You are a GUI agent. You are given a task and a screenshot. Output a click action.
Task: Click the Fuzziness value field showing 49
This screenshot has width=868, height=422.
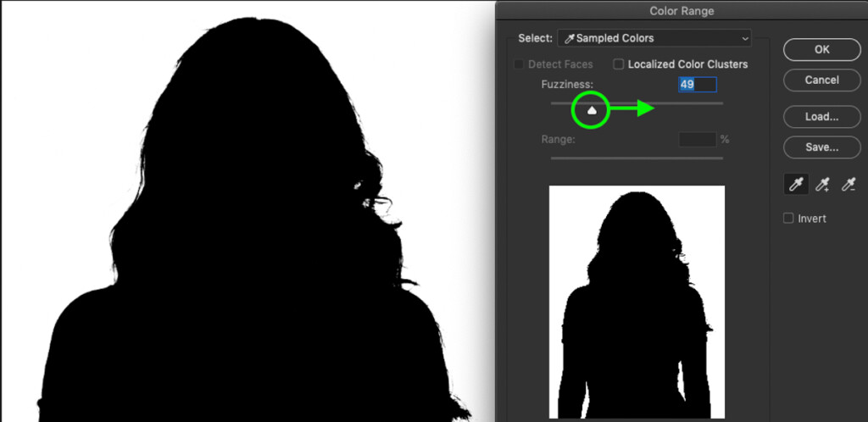(x=698, y=85)
